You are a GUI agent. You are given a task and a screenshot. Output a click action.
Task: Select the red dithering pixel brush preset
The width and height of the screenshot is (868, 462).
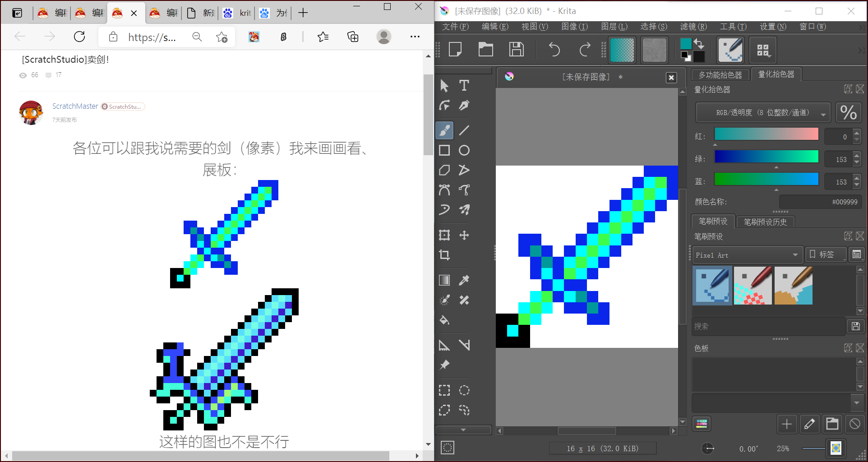[753, 286]
